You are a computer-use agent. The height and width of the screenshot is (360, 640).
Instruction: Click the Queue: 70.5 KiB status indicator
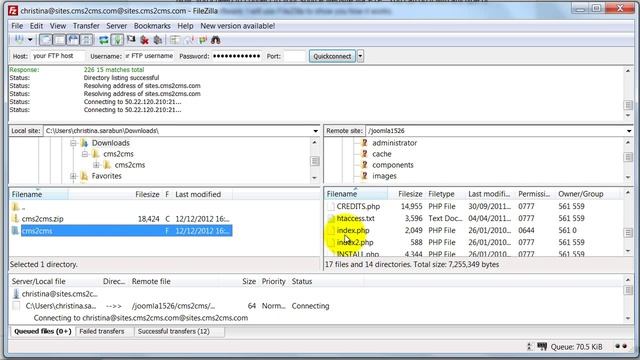click(x=576, y=347)
